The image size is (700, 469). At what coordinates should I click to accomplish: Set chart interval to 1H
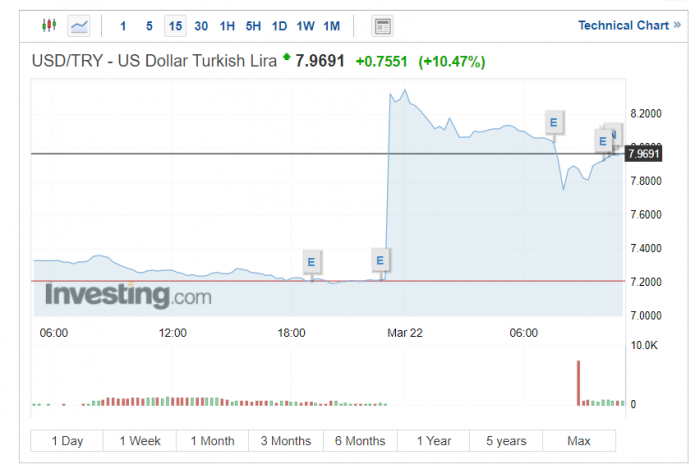[x=227, y=26]
